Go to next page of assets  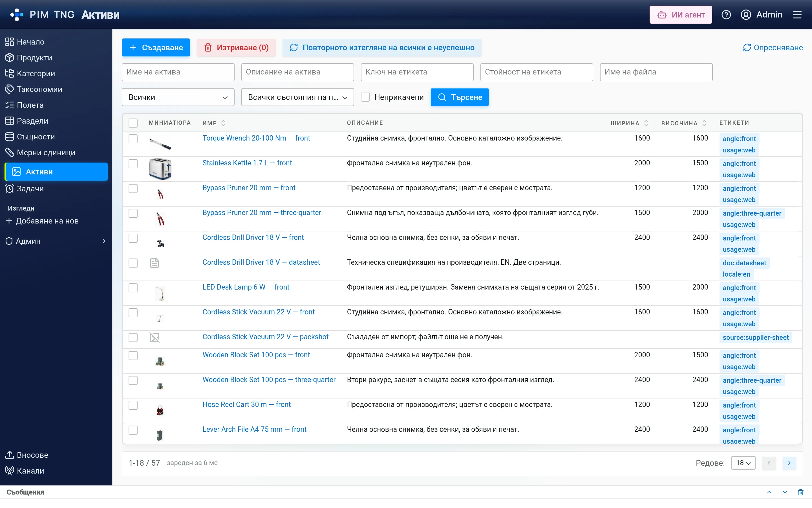point(789,463)
